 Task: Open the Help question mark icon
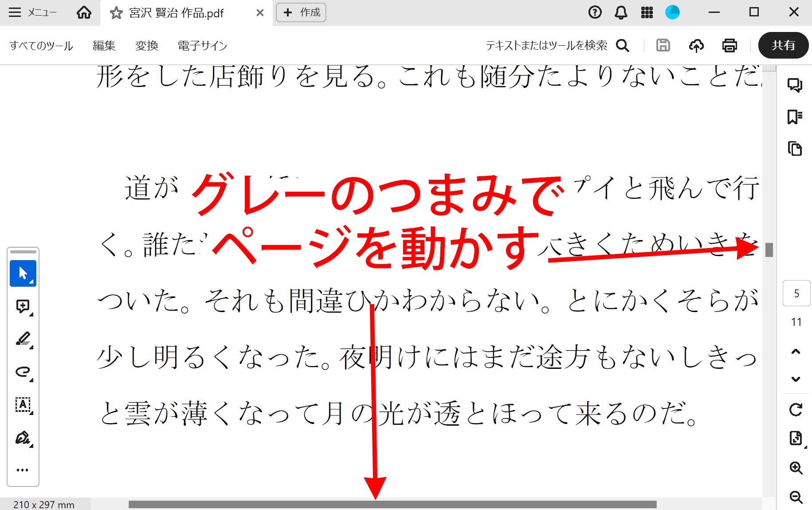(x=595, y=12)
